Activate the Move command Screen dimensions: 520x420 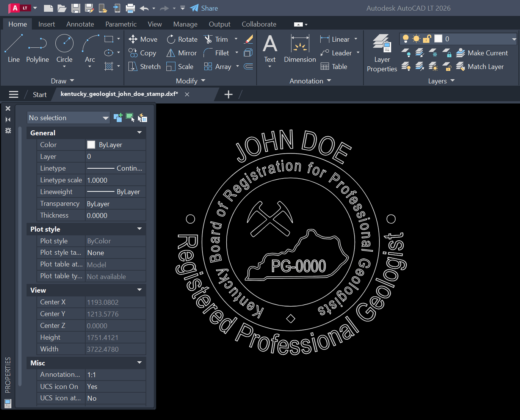pyautogui.click(x=143, y=39)
